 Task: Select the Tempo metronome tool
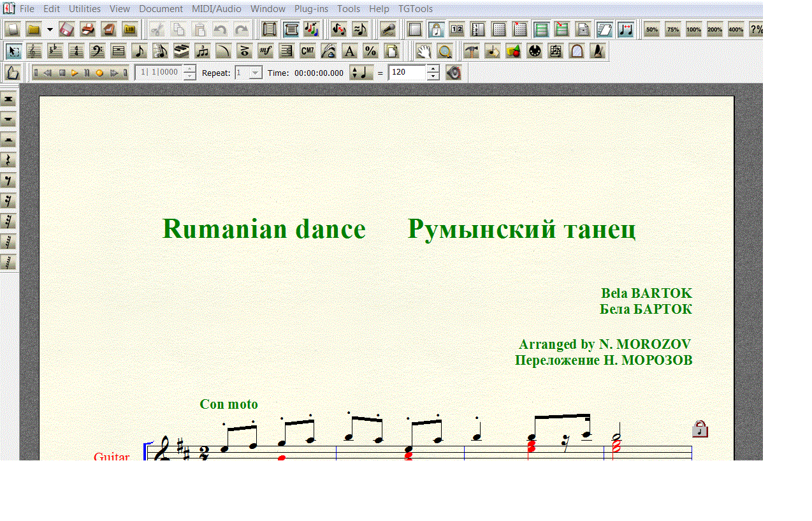click(x=597, y=51)
